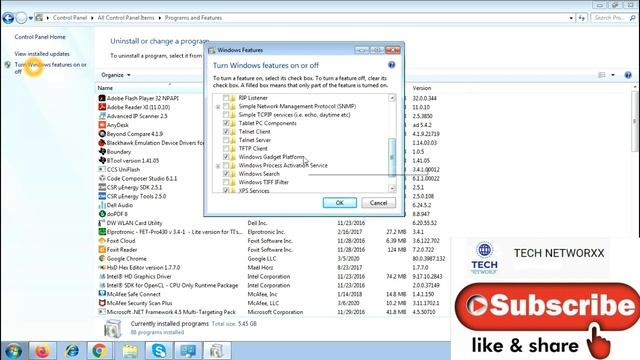The width and height of the screenshot is (640, 360).
Task: Click the Forward navigation arrow
Action: click(21, 18)
